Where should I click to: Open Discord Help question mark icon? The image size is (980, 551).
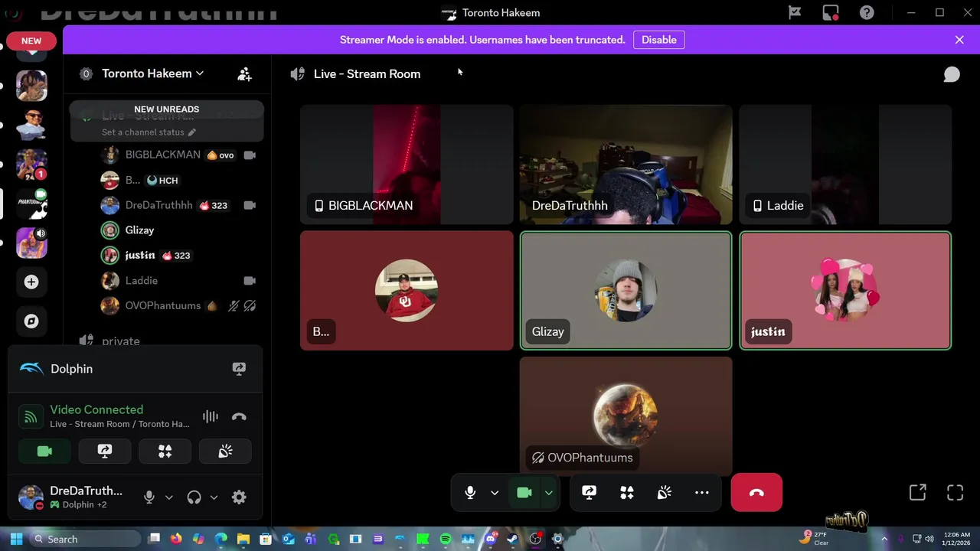pyautogui.click(x=867, y=12)
